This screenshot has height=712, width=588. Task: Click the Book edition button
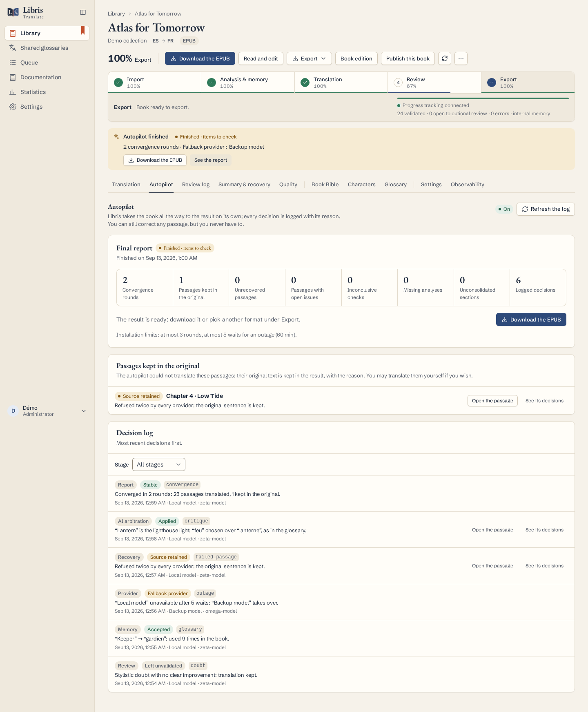point(356,58)
